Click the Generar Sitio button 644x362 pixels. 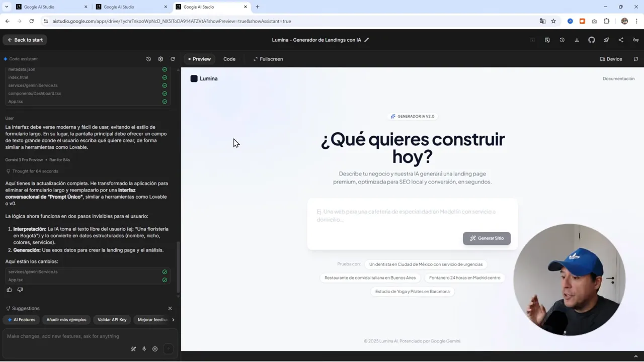click(487, 238)
